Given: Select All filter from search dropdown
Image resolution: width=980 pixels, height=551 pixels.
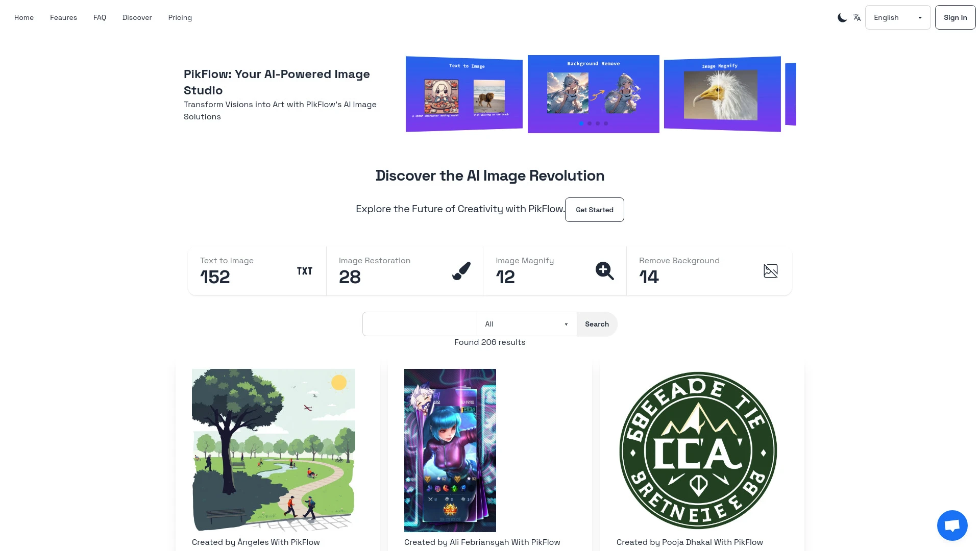Looking at the screenshot, I should 527,323.
